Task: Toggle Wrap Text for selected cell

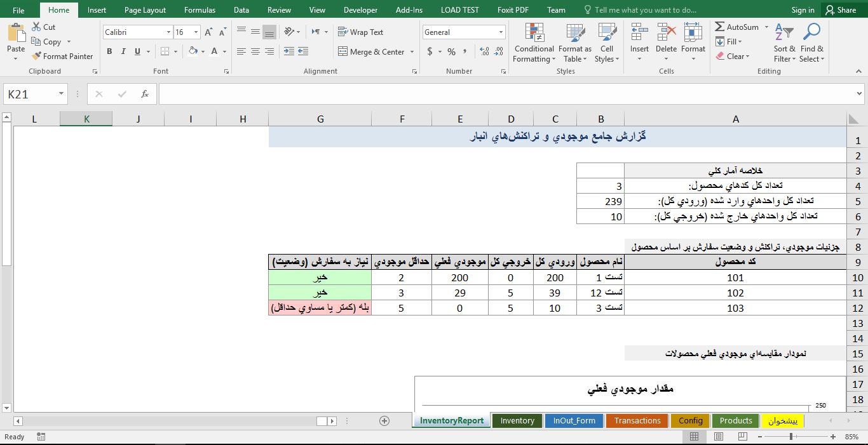Action: point(360,31)
